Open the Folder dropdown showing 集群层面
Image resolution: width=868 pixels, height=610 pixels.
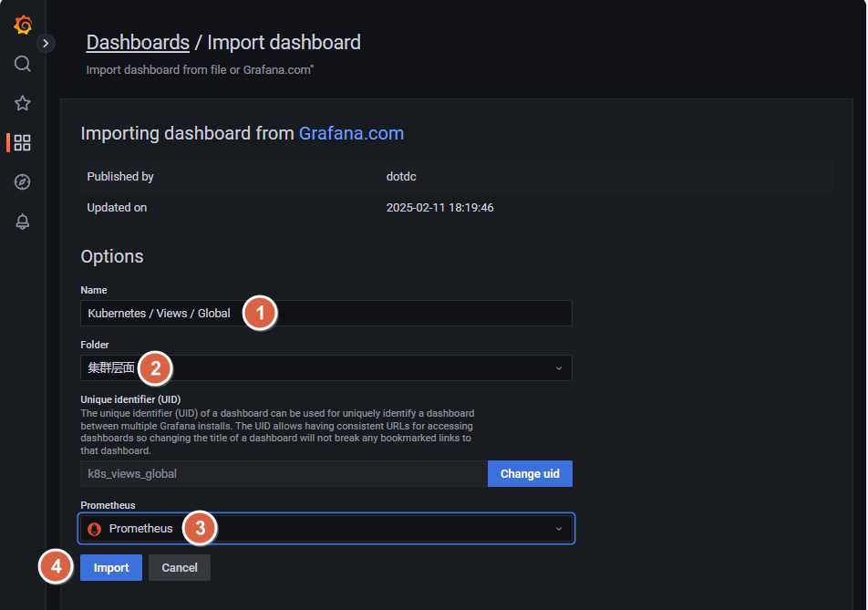(326, 368)
